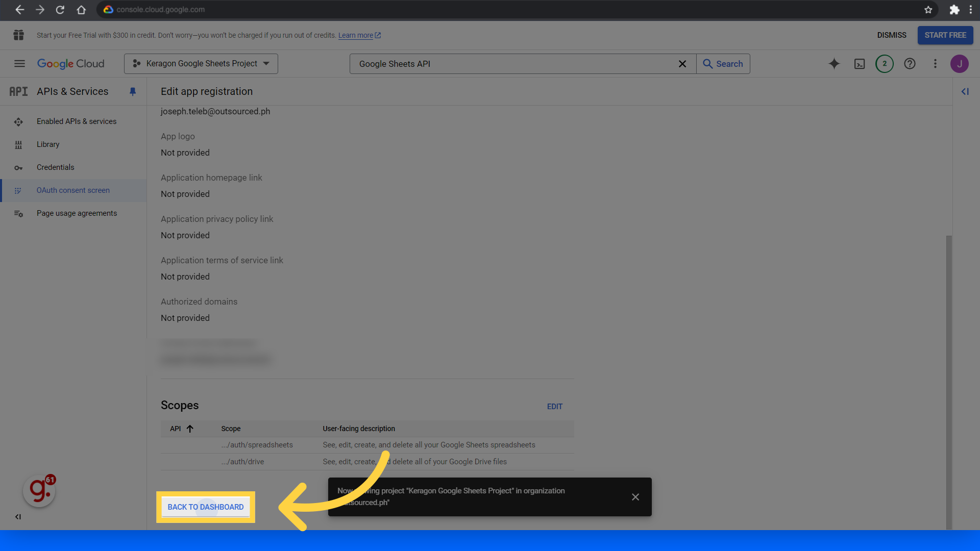This screenshot has height=551, width=980.
Task: Click BACK TO DASHBOARD
Action: tap(206, 507)
